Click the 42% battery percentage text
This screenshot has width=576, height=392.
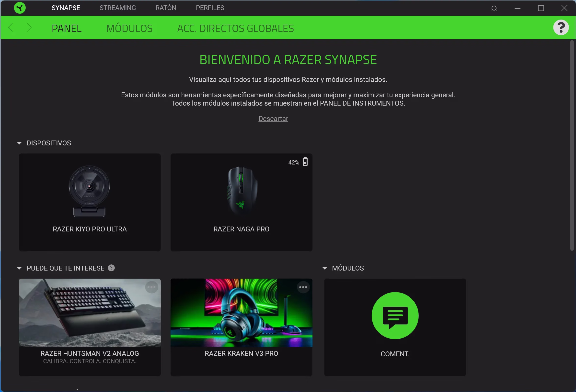click(294, 163)
